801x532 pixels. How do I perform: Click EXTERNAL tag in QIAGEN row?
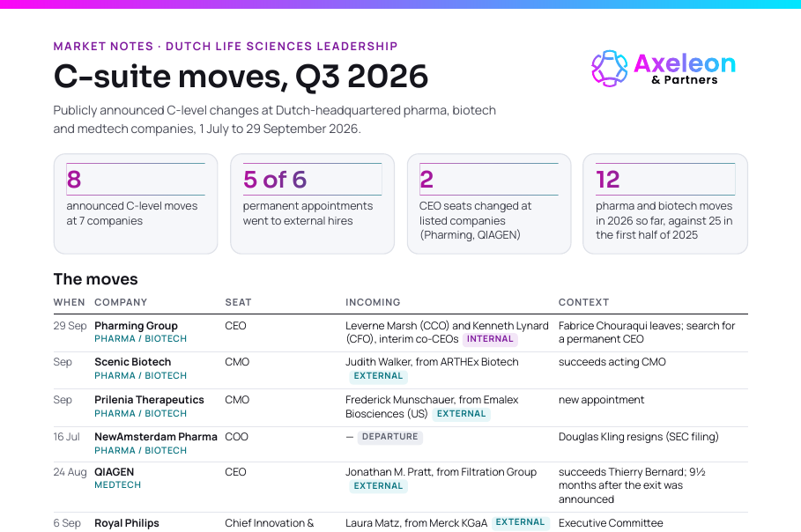378,486
